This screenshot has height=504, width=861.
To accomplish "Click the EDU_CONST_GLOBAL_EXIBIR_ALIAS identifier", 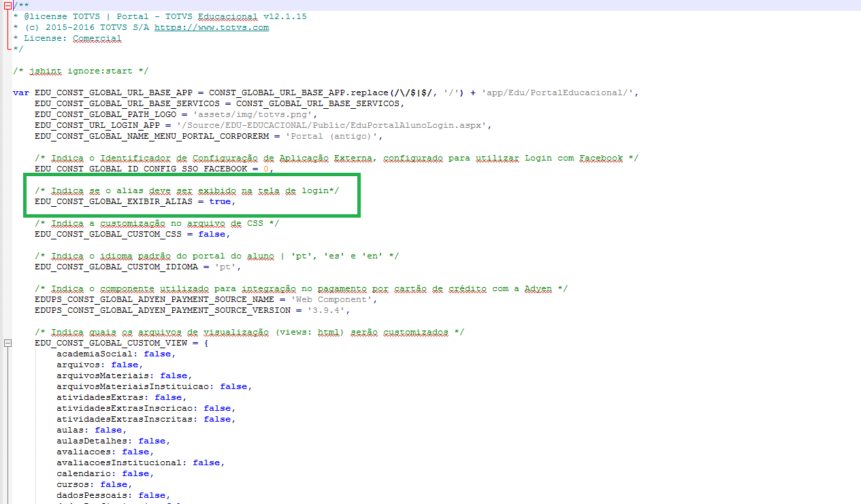I will point(114,202).
